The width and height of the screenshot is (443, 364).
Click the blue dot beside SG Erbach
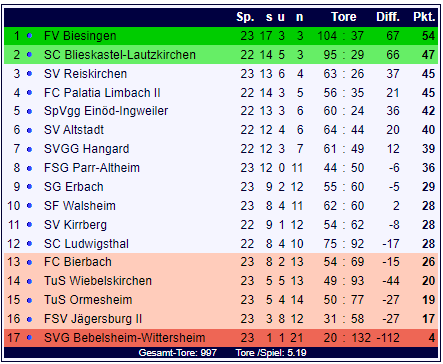[29, 187]
